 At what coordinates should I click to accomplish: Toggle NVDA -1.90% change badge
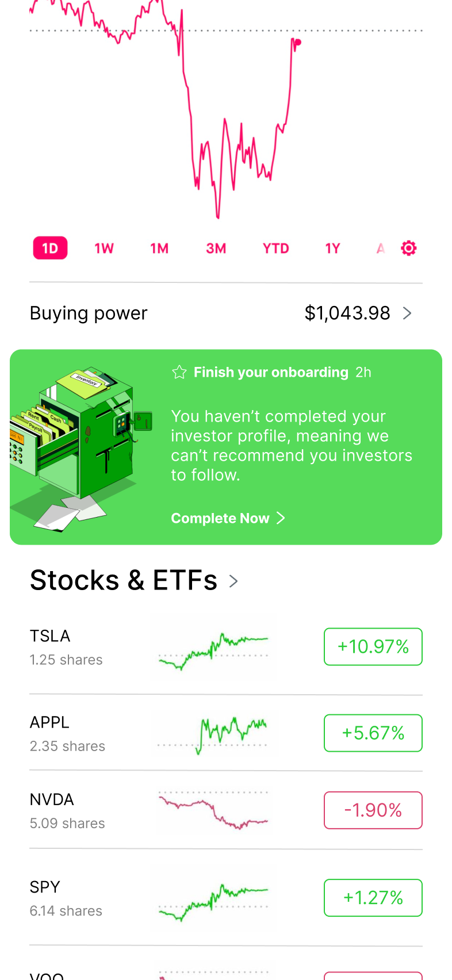click(x=373, y=810)
